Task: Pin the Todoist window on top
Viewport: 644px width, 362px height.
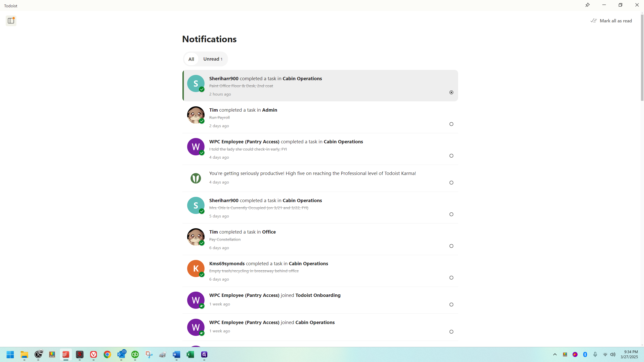Action: point(587,5)
